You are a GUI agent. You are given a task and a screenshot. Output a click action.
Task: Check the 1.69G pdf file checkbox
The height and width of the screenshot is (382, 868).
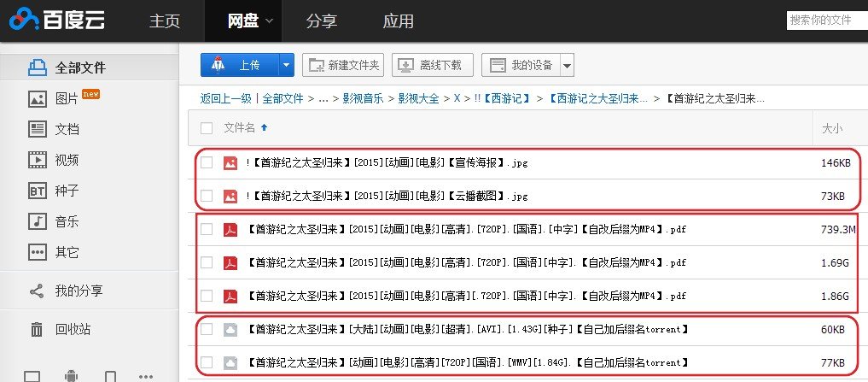(207, 262)
